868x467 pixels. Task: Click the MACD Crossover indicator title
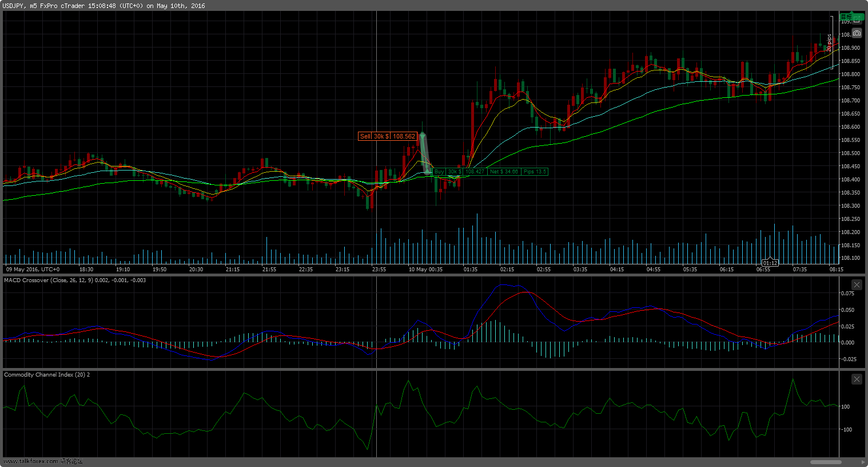coord(75,280)
